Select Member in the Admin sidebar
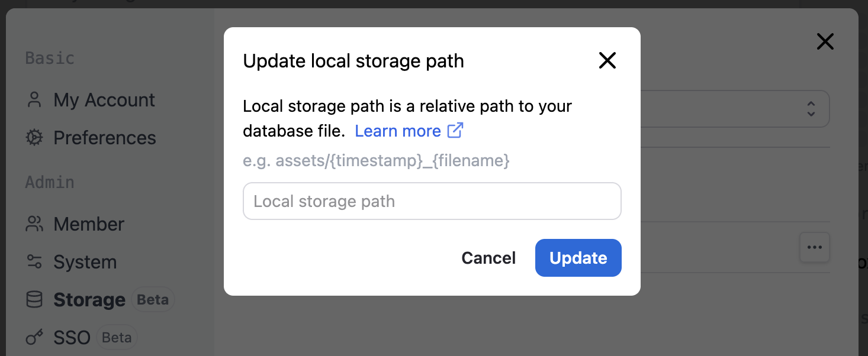Screen dimensions: 868x356 pyautogui.click(x=89, y=224)
